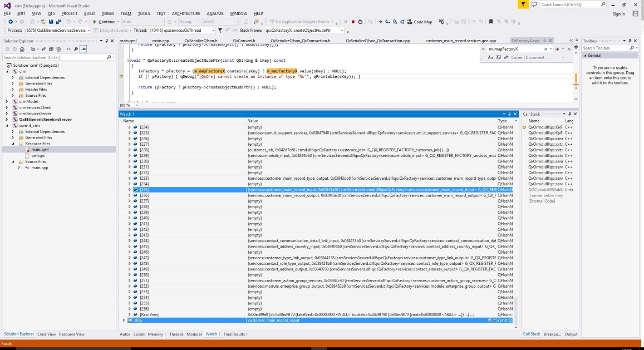Click the Stop Debugging red square icon
The width and height of the screenshot is (644, 350).
[x=353, y=22]
